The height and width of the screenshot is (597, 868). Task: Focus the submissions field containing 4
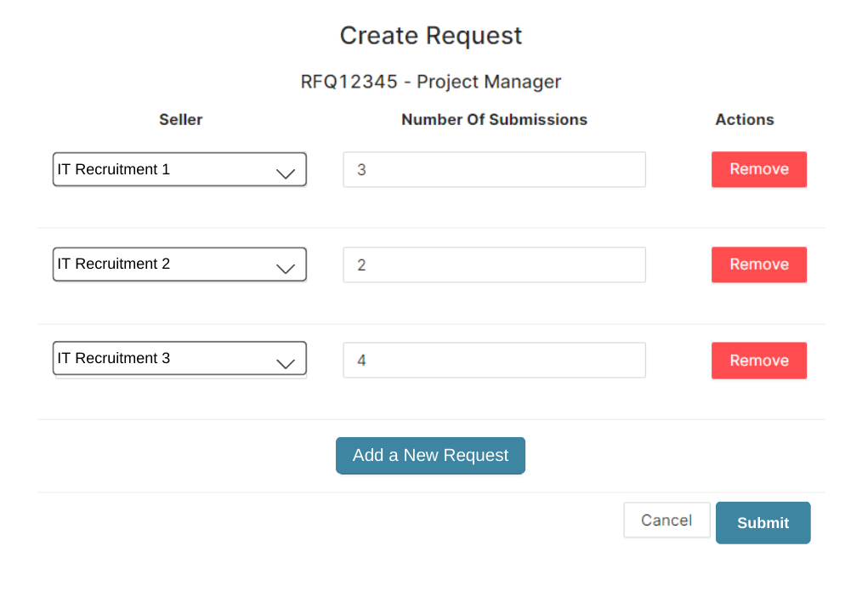click(494, 360)
